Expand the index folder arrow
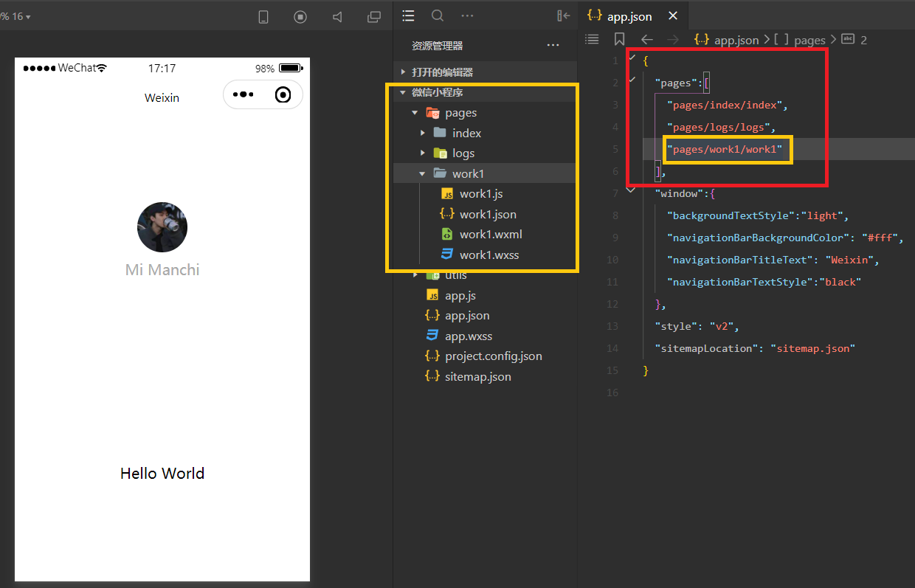This screenshot has height=588, width=915. pyautogui.click(x=423, y=133)
